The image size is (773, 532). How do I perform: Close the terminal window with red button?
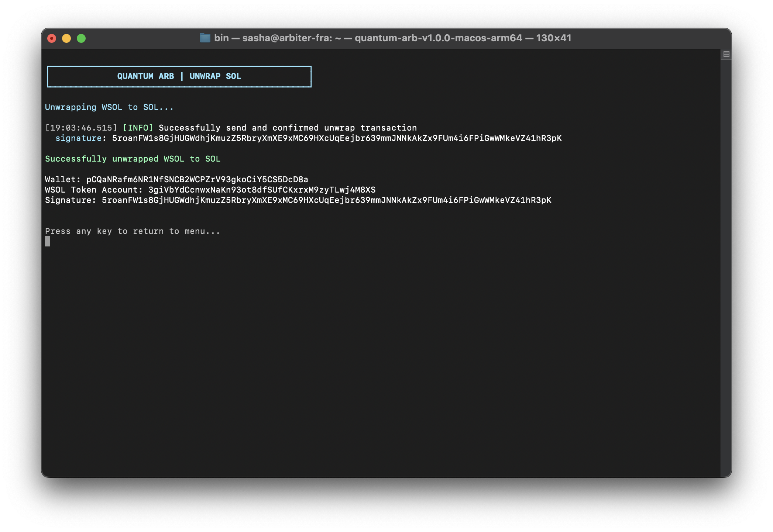point(52,38)
